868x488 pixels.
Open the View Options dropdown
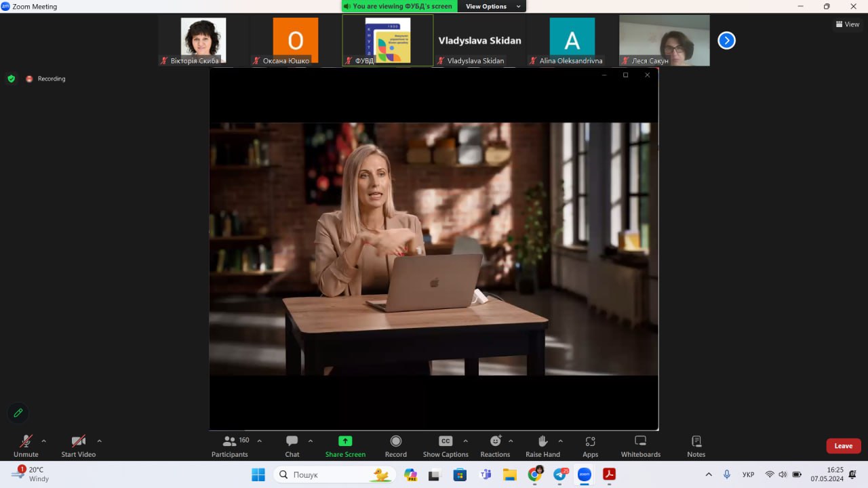point(492,6)
